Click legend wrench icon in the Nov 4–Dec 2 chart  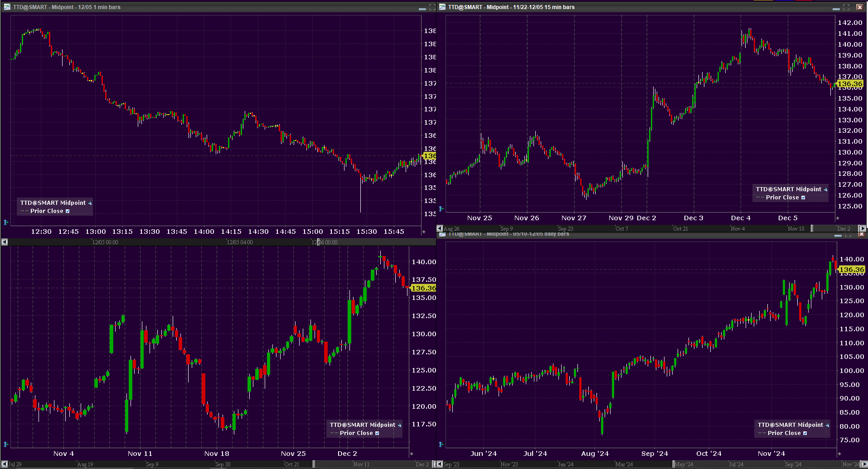pyautogui.click(x=399, y=425)
